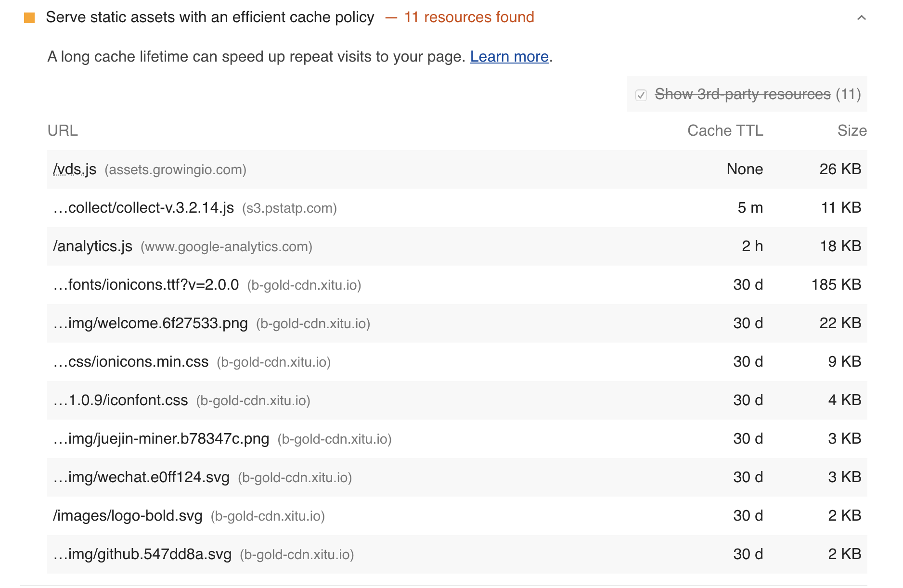Open the /images/logo-bold.svg link
This screenshot has height=588, width=903.
pos(128,516)
